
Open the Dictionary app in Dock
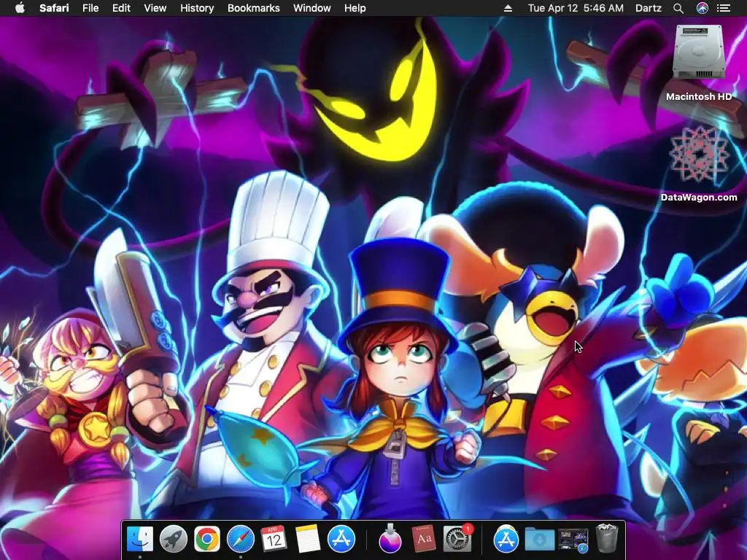tap(424, 539)
